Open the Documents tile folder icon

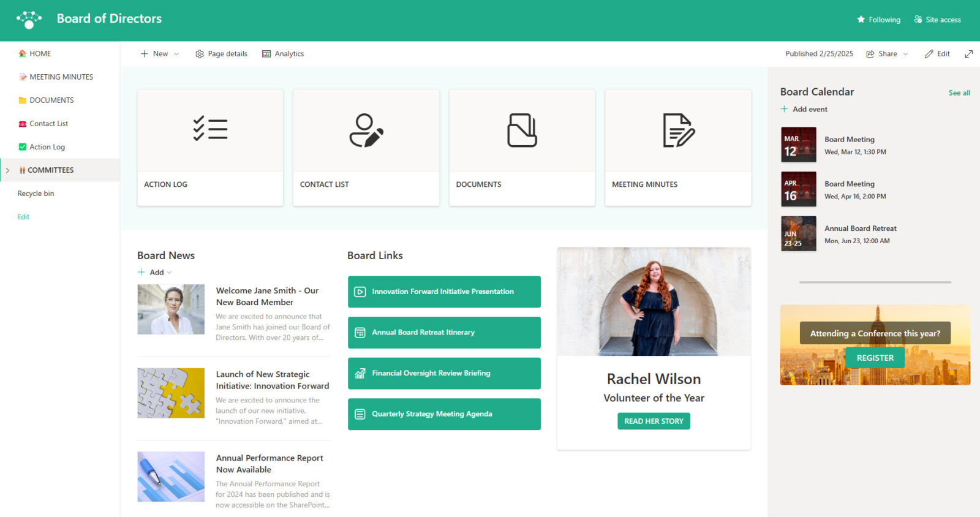(x=522, y=130)
